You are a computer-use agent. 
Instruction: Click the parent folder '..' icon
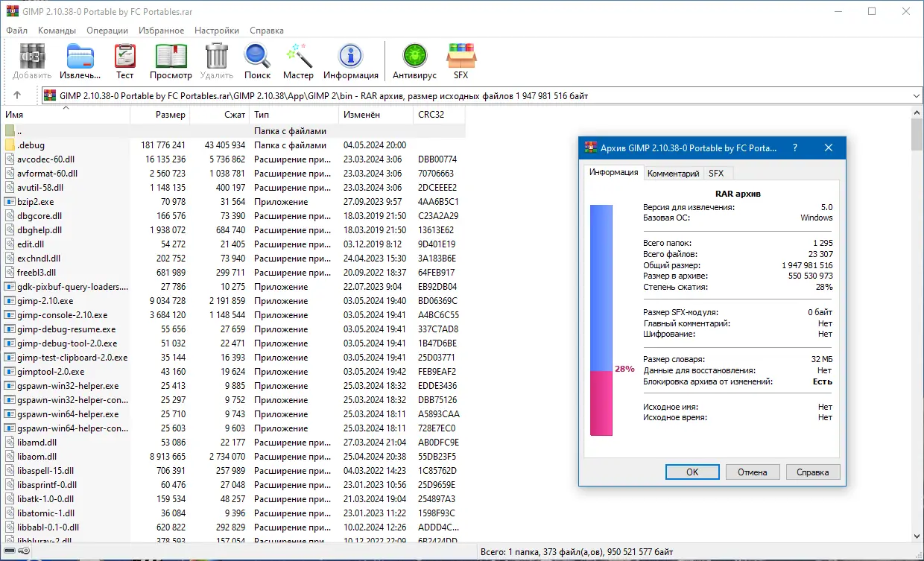click(x=10, y=131)
